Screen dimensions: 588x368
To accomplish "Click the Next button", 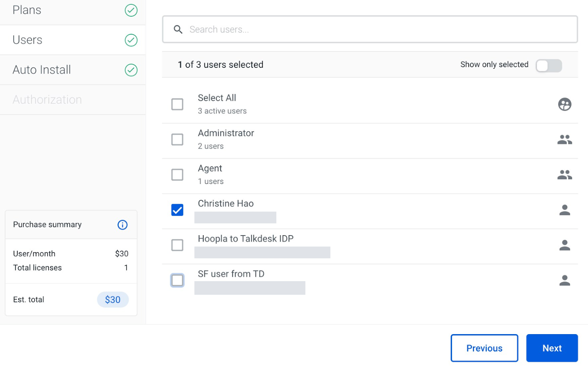I will click(x=552, y=348).
